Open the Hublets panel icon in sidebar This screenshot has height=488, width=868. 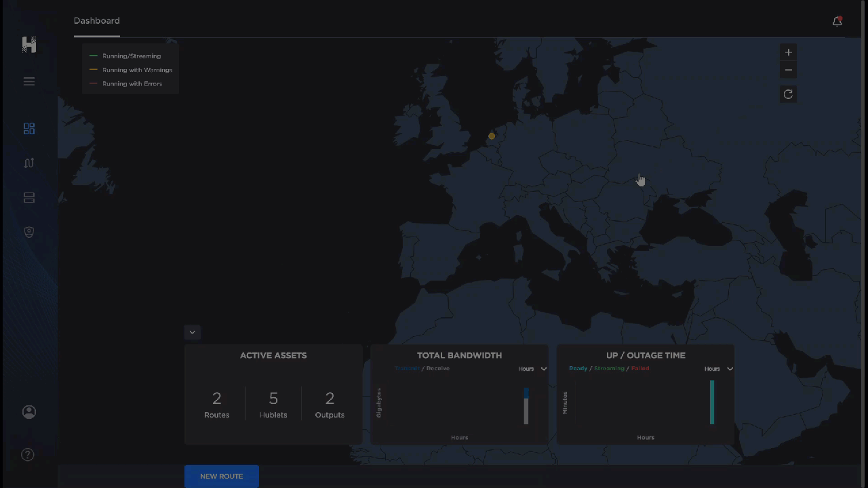pyautogui.click(x=28, y=197)
